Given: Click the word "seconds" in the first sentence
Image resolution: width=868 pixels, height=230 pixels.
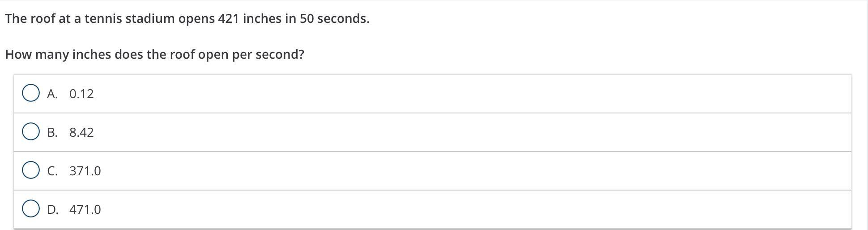Looking at the screenshot, I should pos(343,19).
